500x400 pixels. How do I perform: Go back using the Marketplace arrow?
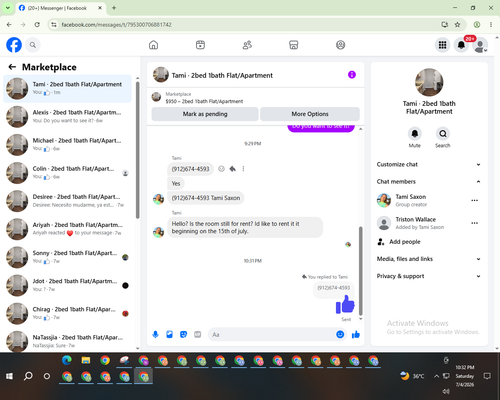tap(12, 67)
